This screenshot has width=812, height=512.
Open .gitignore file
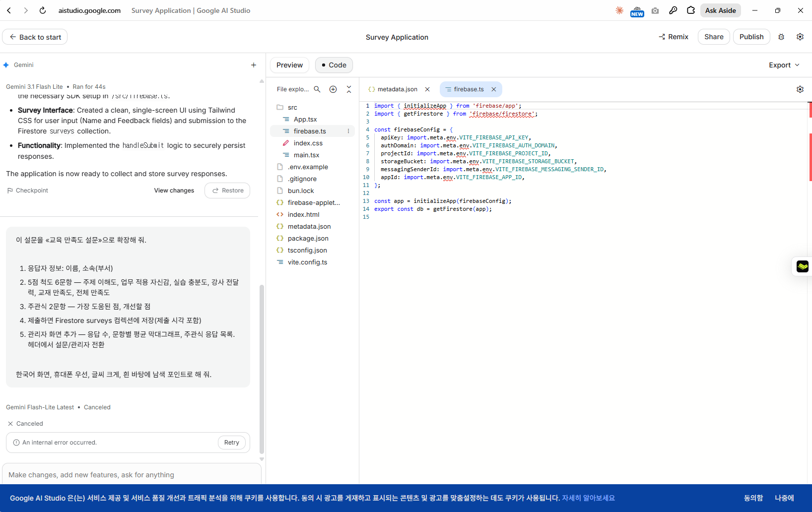[313, 179]
